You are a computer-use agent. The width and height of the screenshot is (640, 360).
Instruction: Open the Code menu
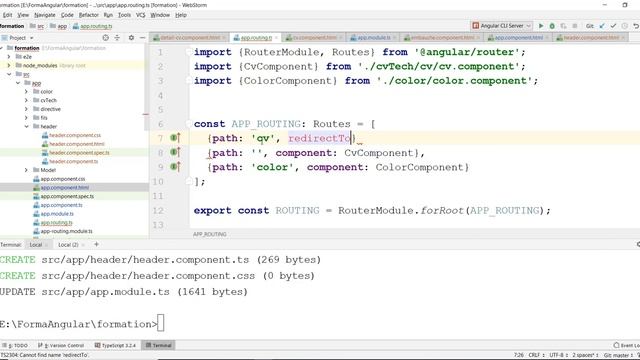(67, 15)
